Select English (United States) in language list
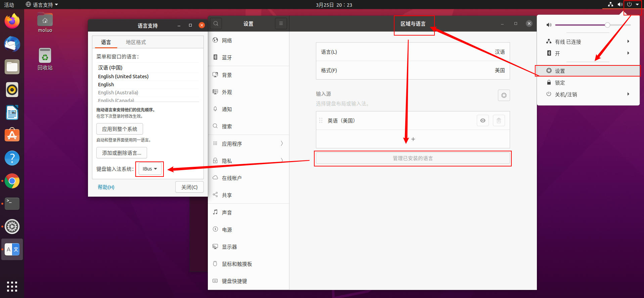Image resolution: width=644 pixels, height=298 pixels. pos(123,77)
